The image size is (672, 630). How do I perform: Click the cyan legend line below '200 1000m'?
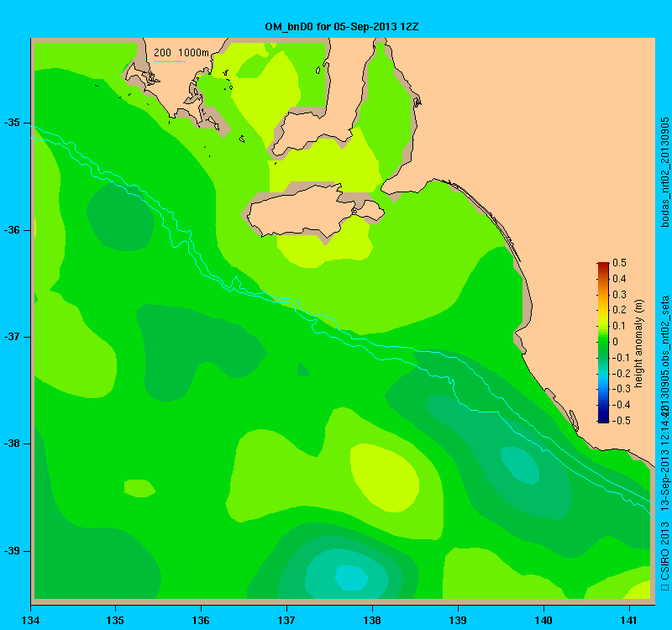170,61
